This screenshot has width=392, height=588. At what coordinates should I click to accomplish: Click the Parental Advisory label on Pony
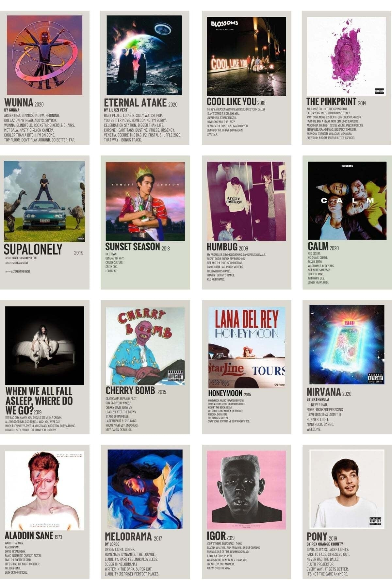pos(376,521)
